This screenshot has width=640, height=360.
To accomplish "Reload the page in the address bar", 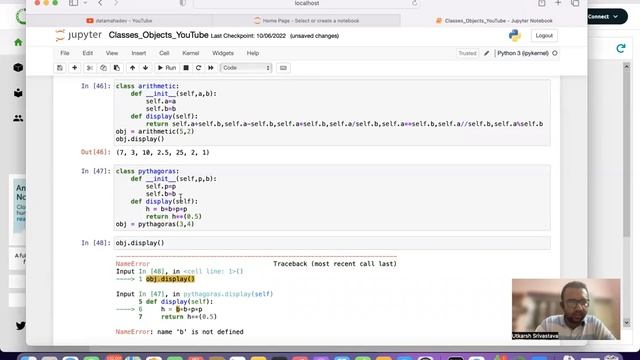I will pyautogui.click(x=414, y=3).
